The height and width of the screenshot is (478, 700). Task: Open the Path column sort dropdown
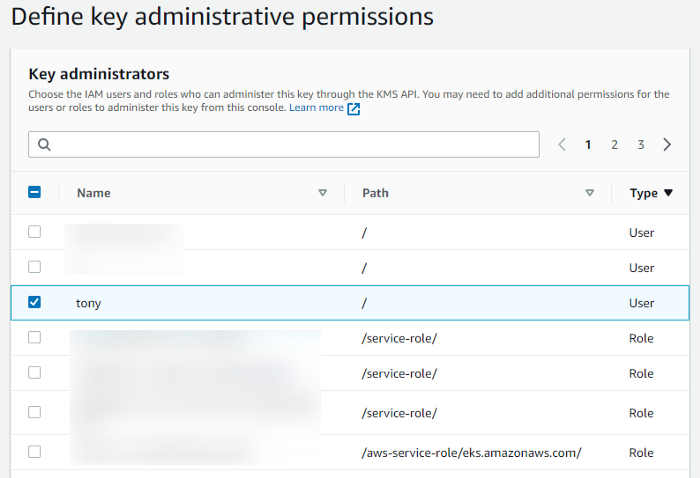(x=590, y=193)
